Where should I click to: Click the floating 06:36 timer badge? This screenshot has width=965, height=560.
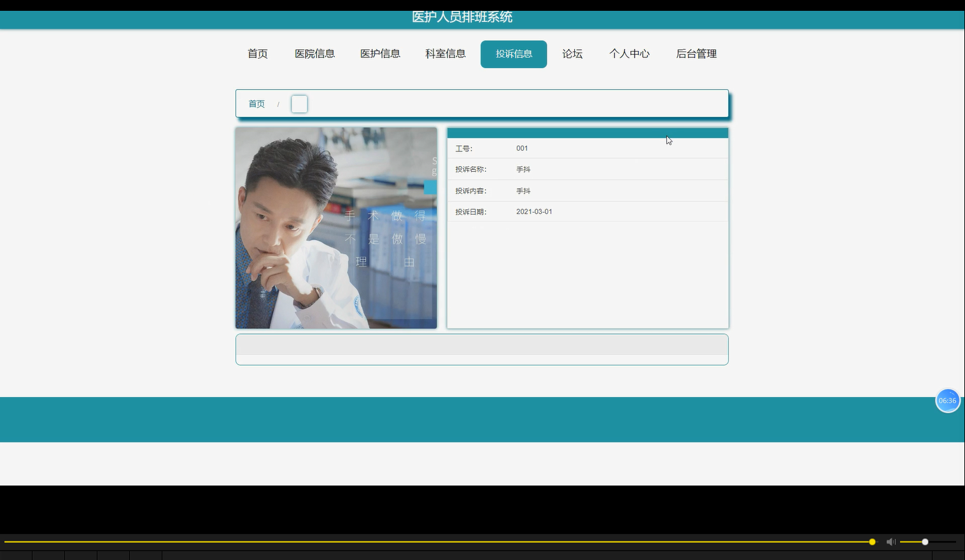[x=947, y=400]
